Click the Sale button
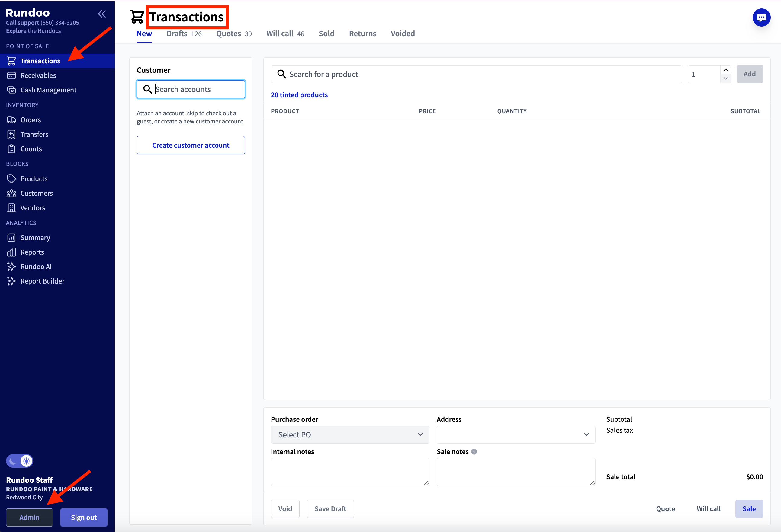This screenshot has width=781, height=532. click(749, 508)
